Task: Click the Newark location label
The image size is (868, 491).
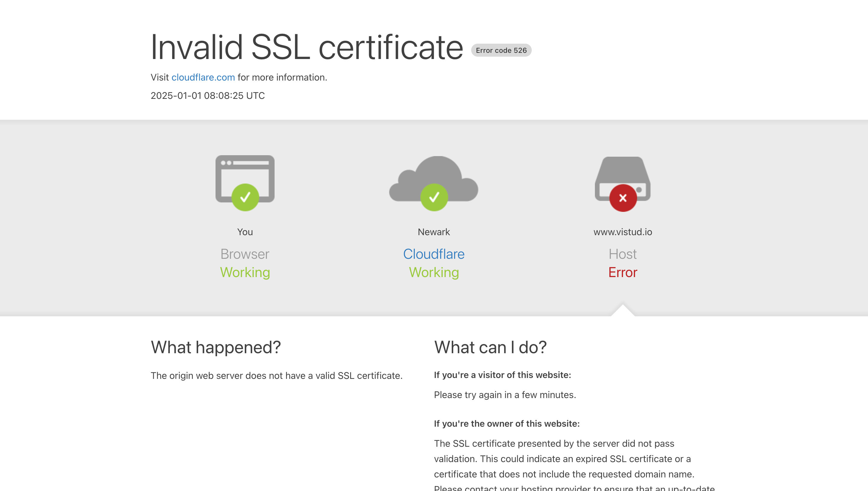Action: [434, 232]
